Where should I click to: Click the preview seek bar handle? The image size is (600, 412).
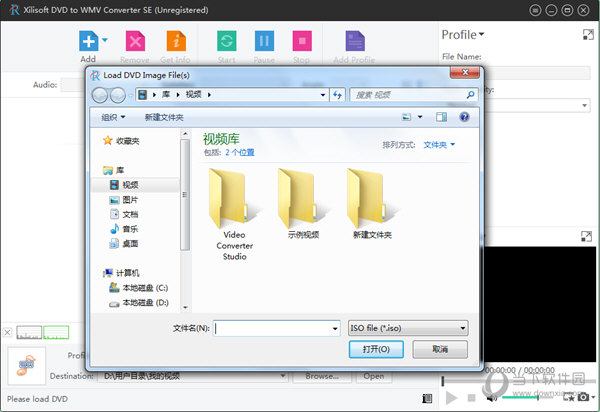point(443,381)
